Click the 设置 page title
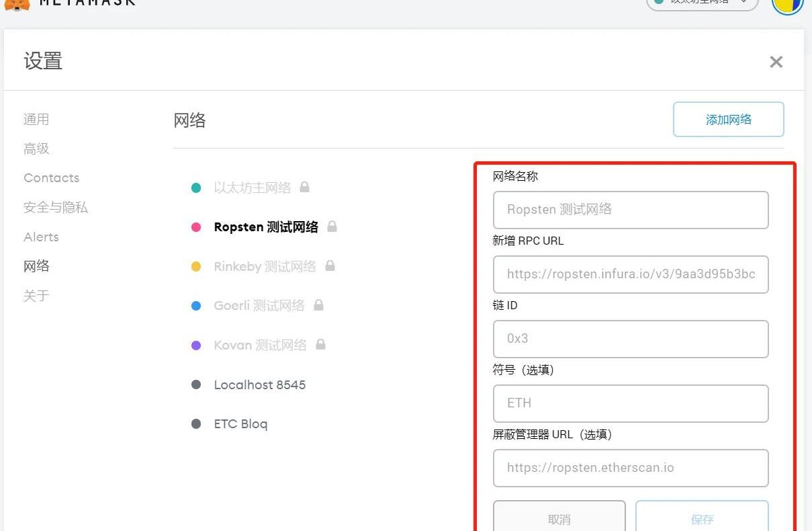This screenshot has height=531, width=812. (x=43, y=61)
